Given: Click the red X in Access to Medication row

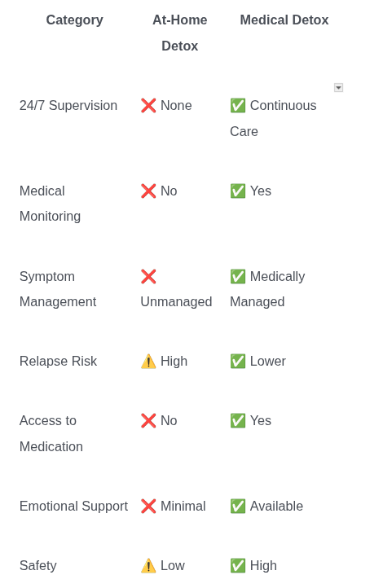Looking at the screenshot, I should pyautogui.click(x=148, y=420).
